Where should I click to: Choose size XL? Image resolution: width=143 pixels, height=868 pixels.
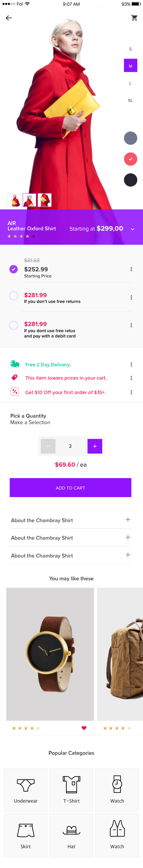coord(130,100)
